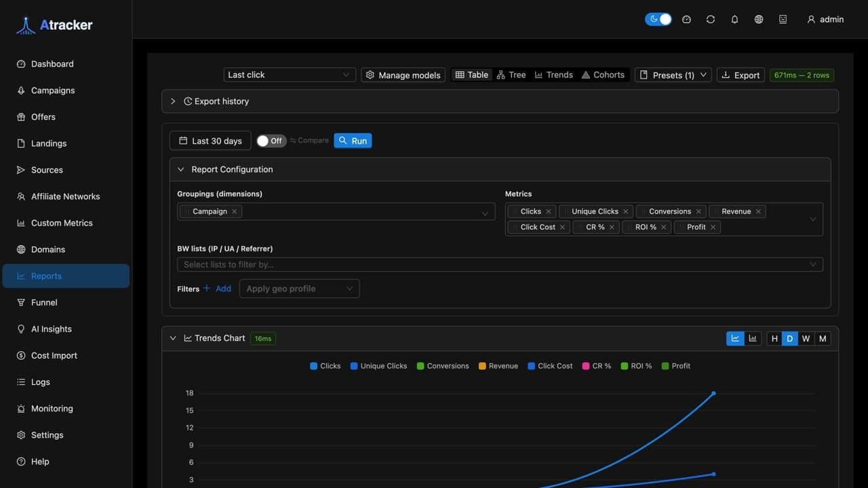Viewport: 868px width, 488px height.
Task: Open Settings from sidebar
Action: click(x=66, y=434)
